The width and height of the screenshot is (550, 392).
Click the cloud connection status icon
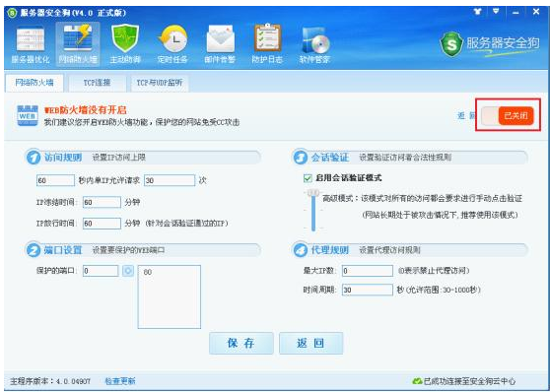[x=417, y=381]
